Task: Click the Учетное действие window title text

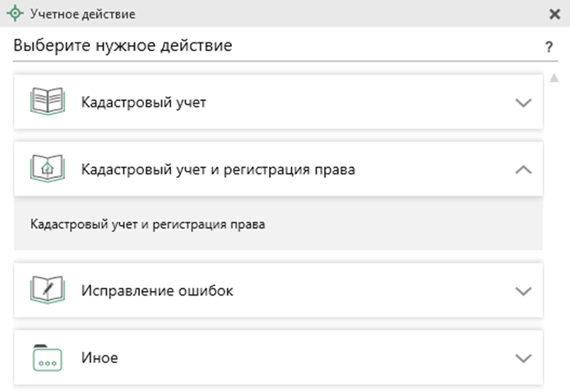Action: coord(82,14)
